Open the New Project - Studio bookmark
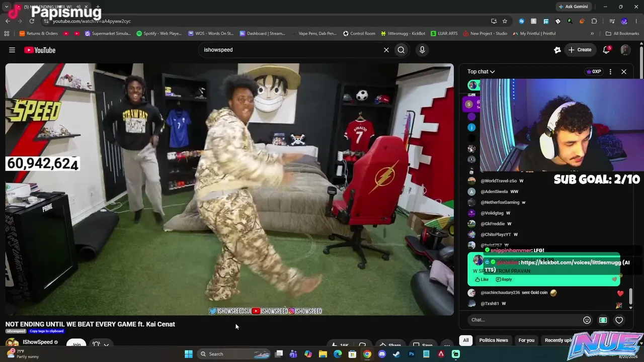This screenshot has width=644, height=362. (x=485, y=34)
